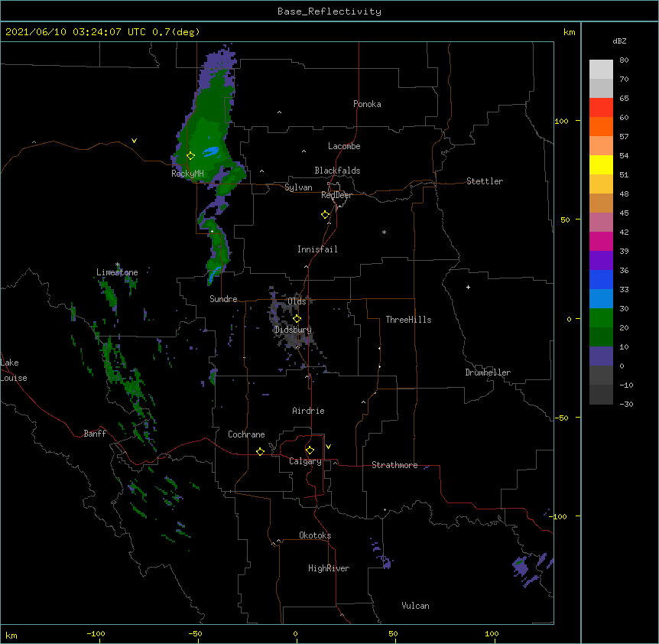Click the yellow V marker northwest of RockyMH
This screenshot has height=644, width=659.
point(134,141)
